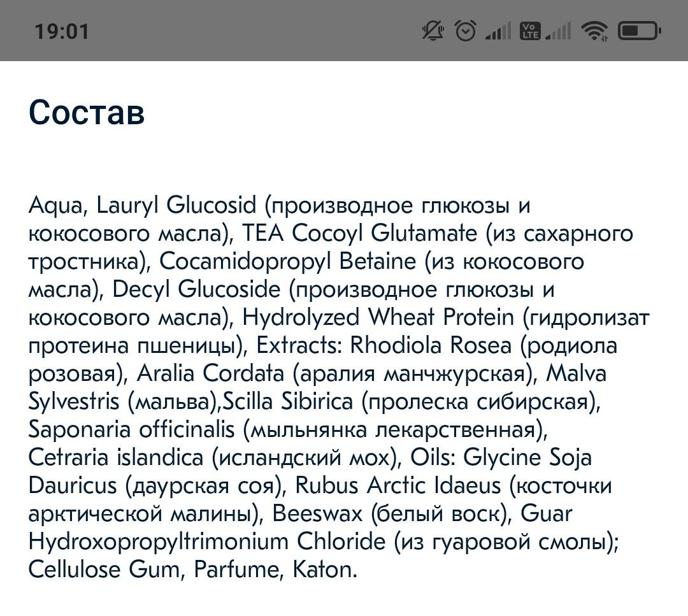This screenshot has width=688, height=616.
Task: Tap the Cocamidopropyl Betaine ingredient text
Action: 287,261
